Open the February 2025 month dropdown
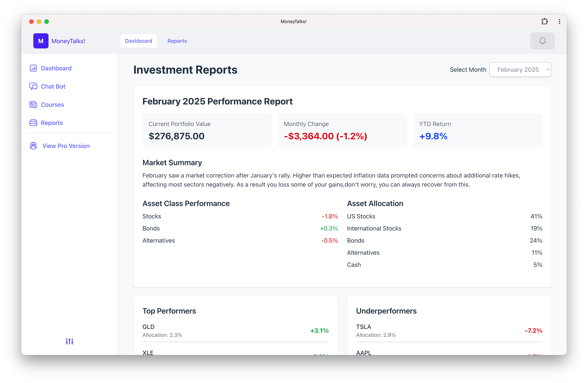The width and height of the screenshot is (588, 383). point(518,70)
